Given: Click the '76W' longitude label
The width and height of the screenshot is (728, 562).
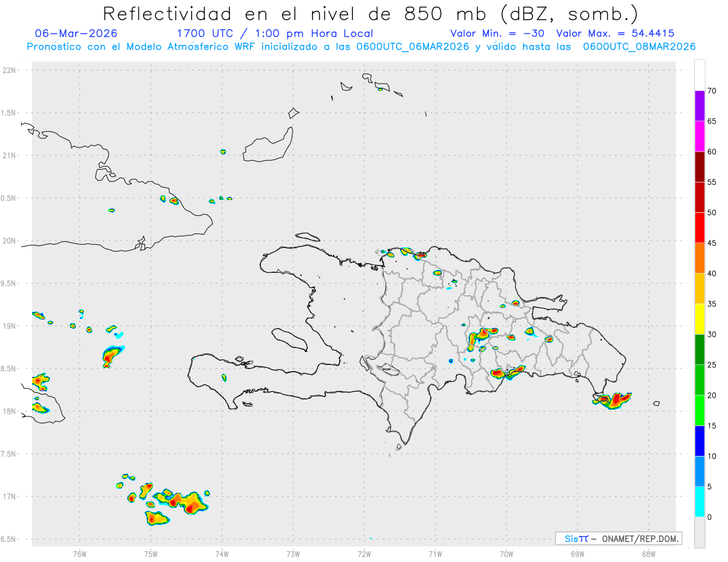Looking at the screenshot, I should [x=79, y=554].
